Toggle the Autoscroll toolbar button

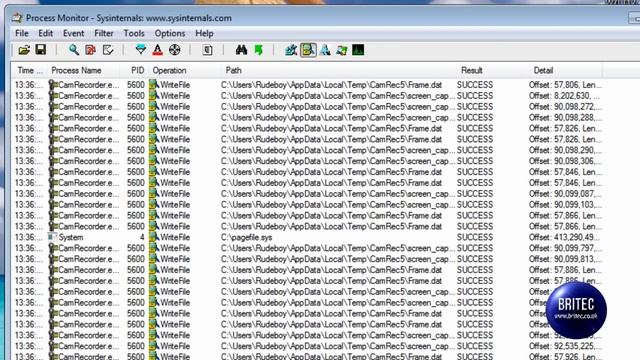[x=91, y=50]
